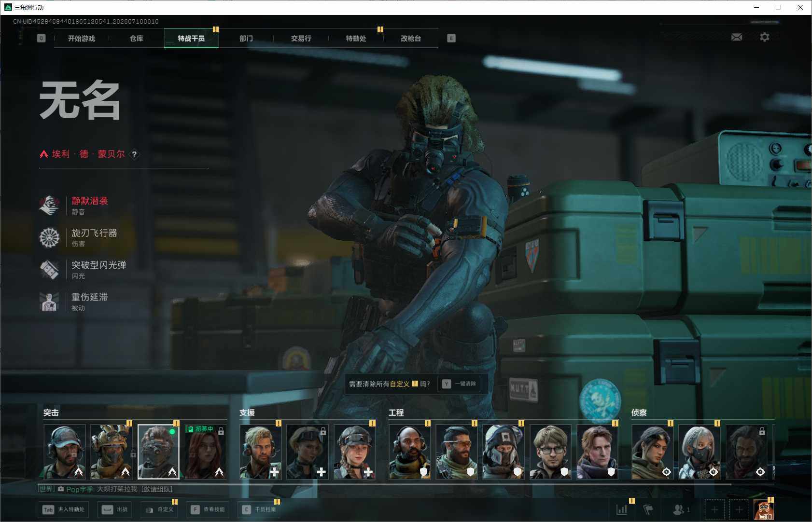The width and height of the screenshot is (812, 522).
Task: Click the 邀请组队 link in chat
Action: pyautogui.click(x=157, y=489)
